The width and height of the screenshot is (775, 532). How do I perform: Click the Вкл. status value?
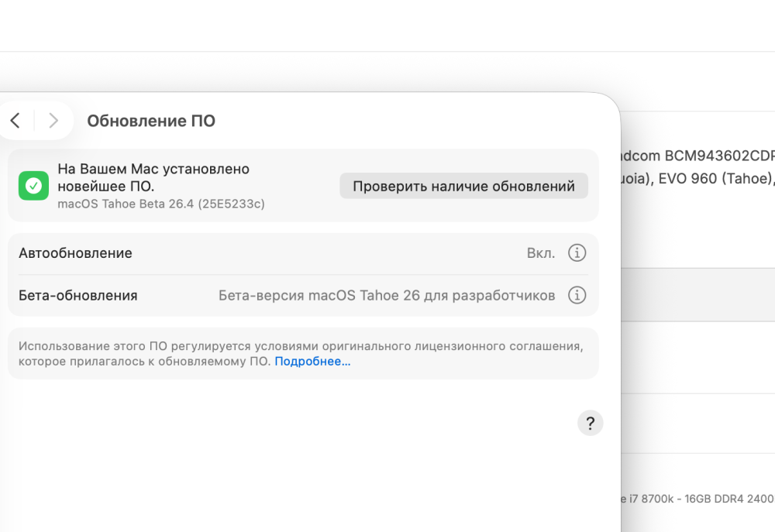pyautogui.click(x=541, y=253)
